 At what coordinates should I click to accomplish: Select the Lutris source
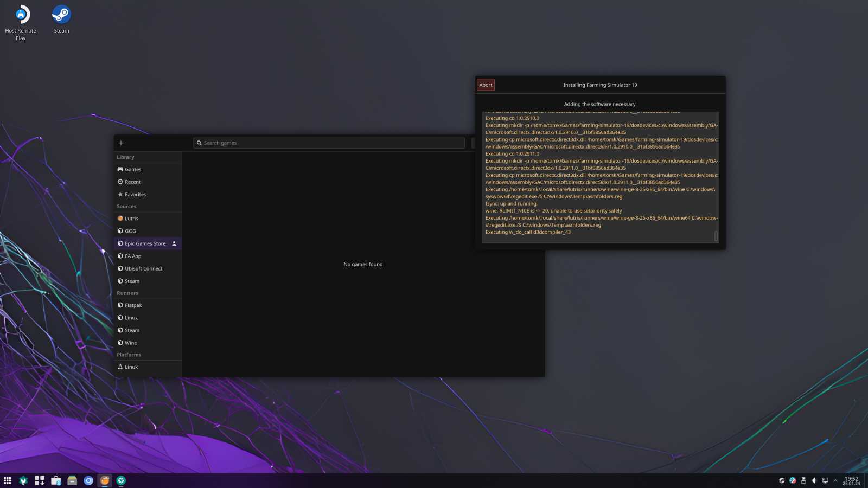coord(148,219)
